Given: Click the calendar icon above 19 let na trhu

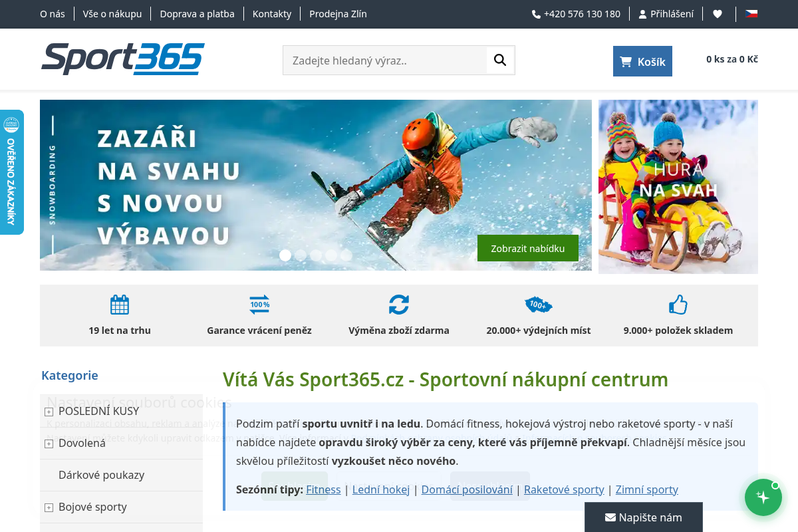Looking at the screenshot, I should point(120,305).
